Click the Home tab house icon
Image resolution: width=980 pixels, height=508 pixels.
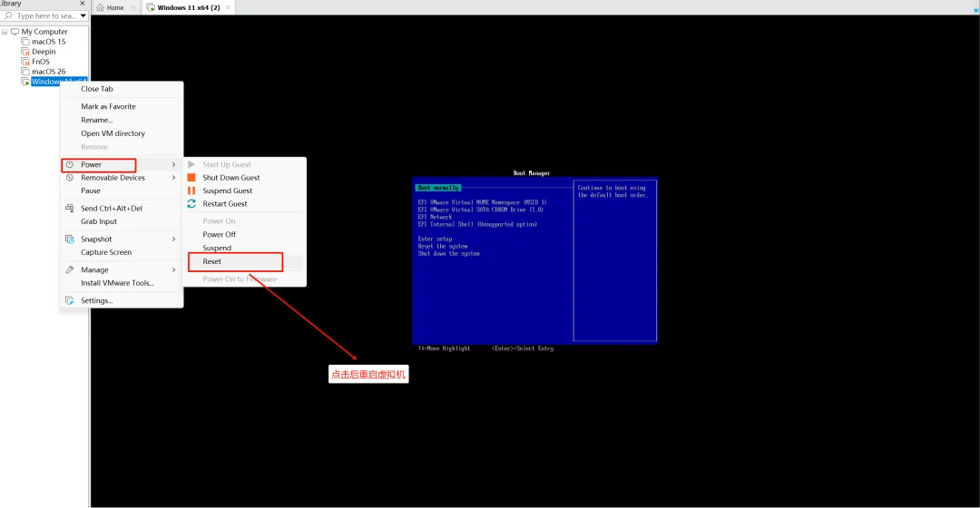(100, 7)
